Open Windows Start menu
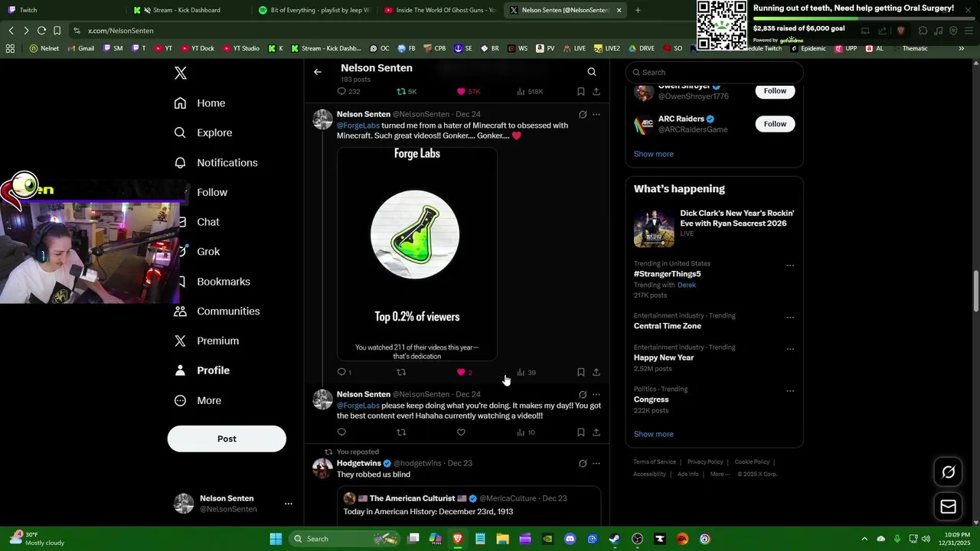The width and height of the screenshot is (980, 551). tap(276, 539)
